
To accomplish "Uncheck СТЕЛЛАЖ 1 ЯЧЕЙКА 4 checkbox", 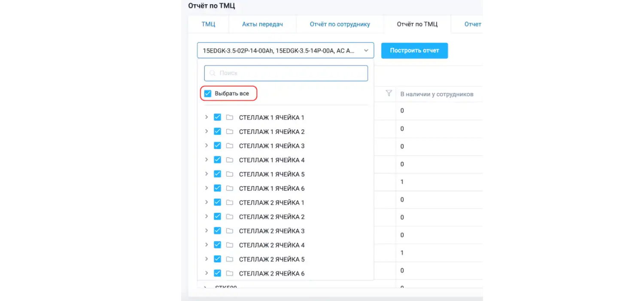I will pos(217,160).
